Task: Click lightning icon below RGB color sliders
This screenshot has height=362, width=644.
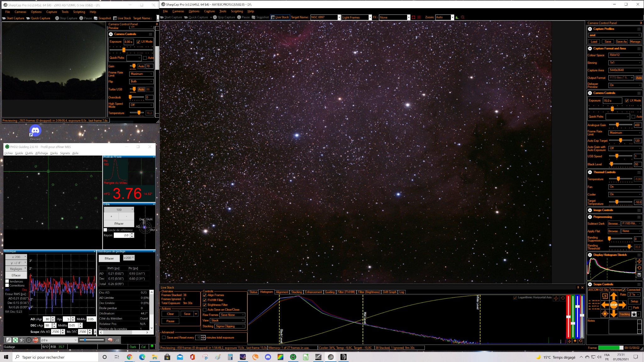Action: [569, 341]
